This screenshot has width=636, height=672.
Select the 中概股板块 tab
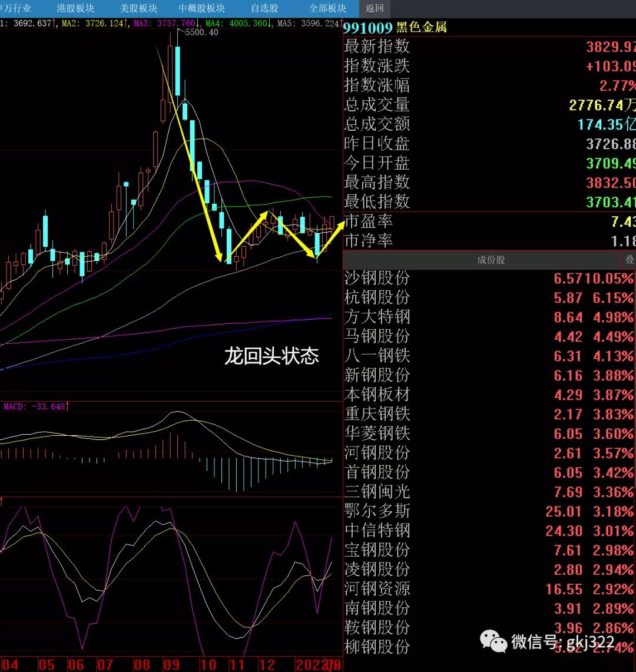tap(202, 8)
